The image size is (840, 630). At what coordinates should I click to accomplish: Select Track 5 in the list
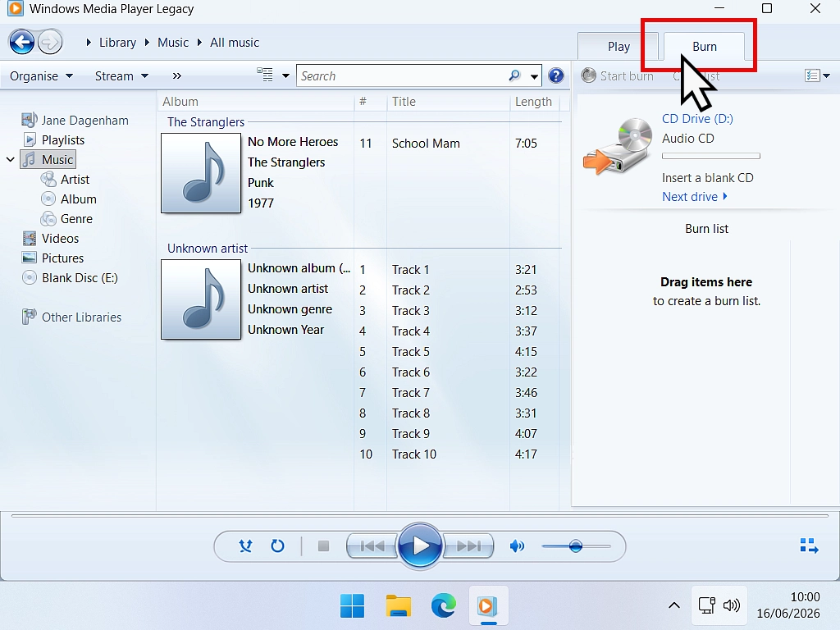click(x=410, y=352)
